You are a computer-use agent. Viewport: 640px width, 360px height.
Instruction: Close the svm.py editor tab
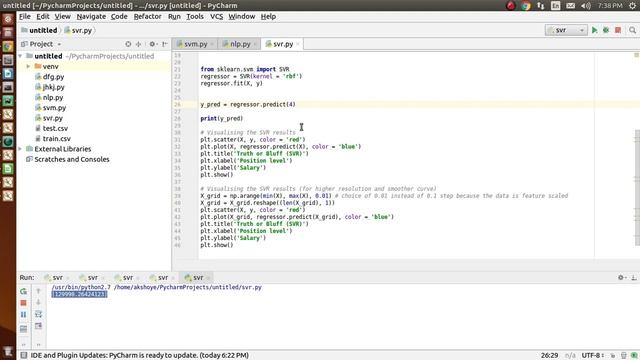212,44
